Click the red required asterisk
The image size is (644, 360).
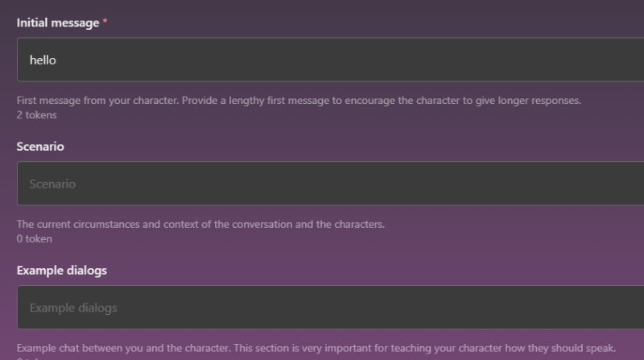click(105, 23)
